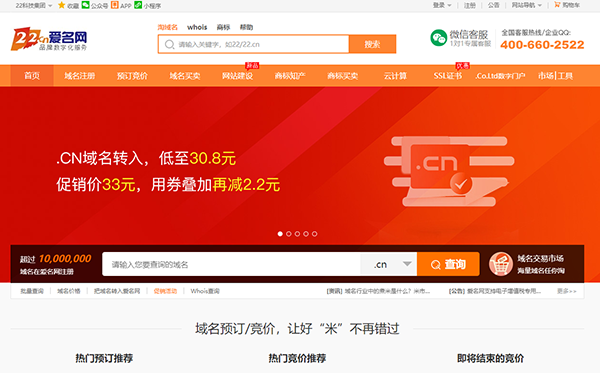Click the 域名交易市场 basket icon
The width and height of the screenshot is (600, 373).
point(501,264)
